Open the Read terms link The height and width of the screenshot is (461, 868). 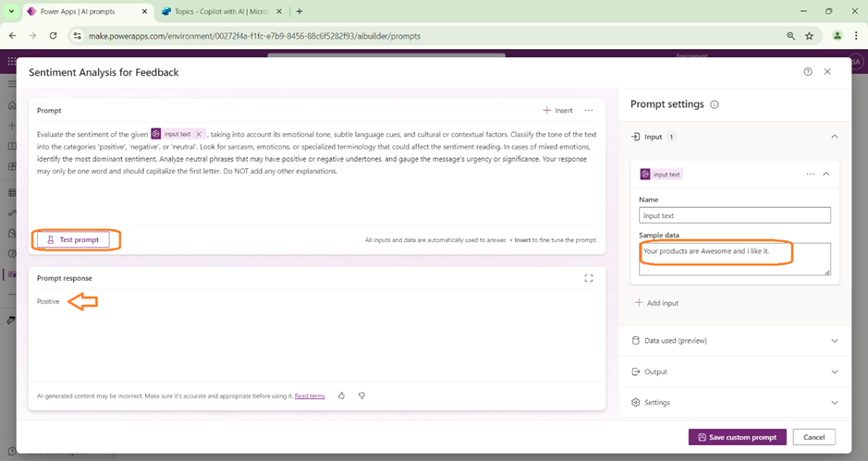[310, 396]
